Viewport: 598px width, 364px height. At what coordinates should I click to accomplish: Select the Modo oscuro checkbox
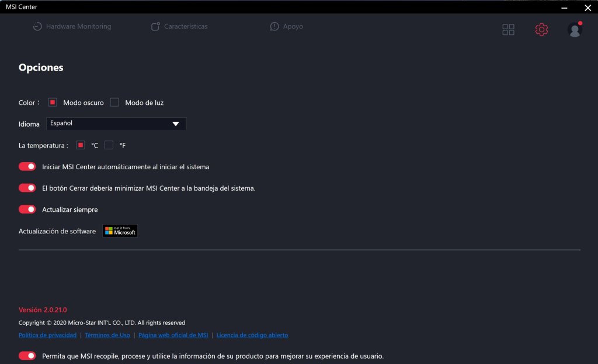click(52, 102)
